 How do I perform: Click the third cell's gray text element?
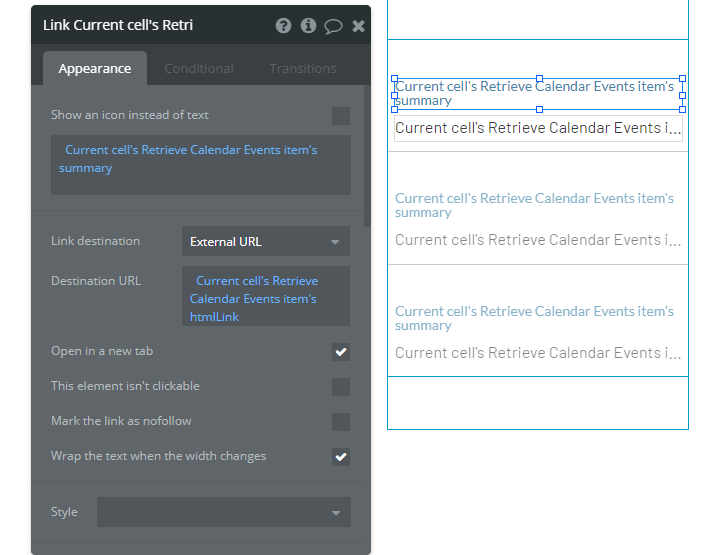click(537, 353)
